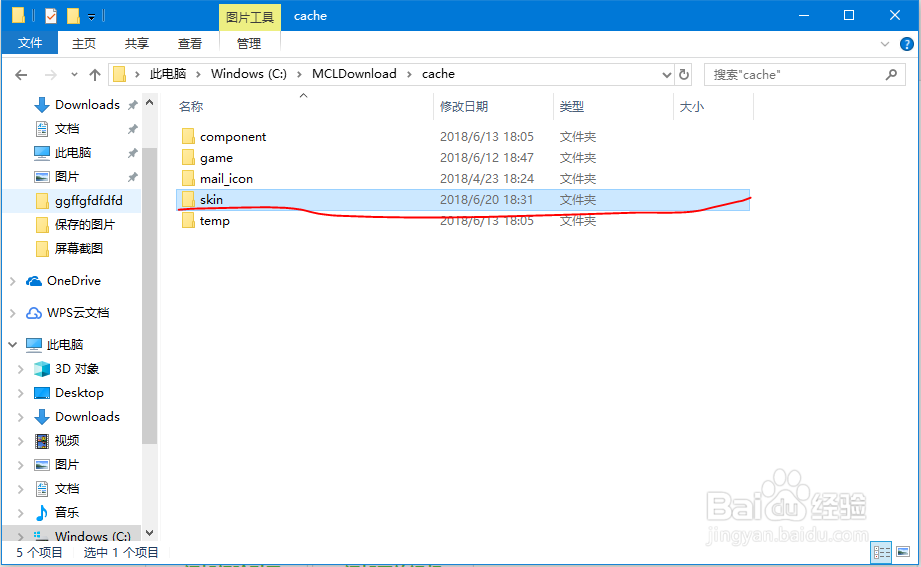Switch to the 共享 ribbon tab
Image resolution: width=921 pixels, height=567 pixels.
[x=137, y=43]
